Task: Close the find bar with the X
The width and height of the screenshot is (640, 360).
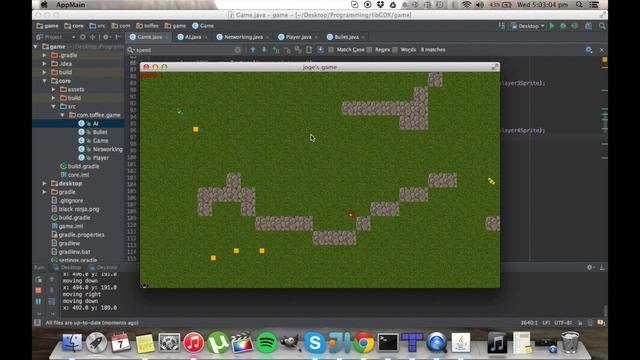Action: point(602,50)
